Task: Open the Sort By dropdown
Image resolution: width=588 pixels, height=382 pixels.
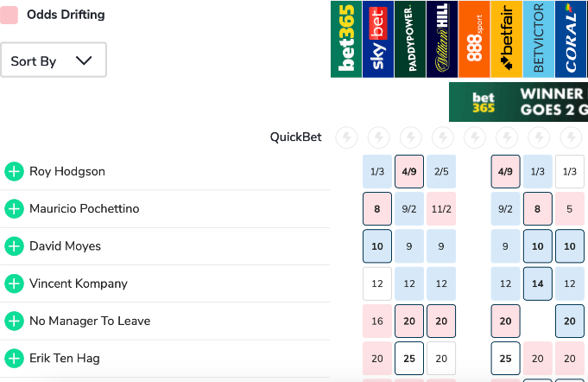Action: point(54,60)
